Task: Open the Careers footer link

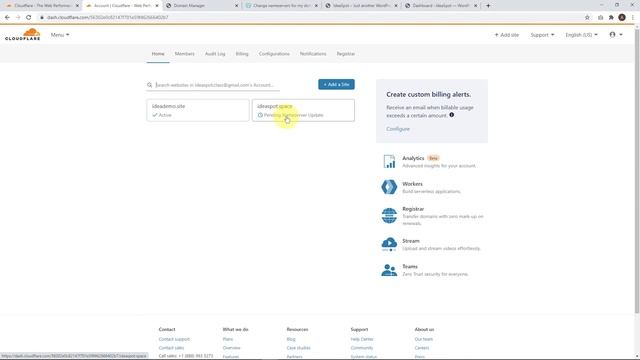Action: (x=422, y=348)
